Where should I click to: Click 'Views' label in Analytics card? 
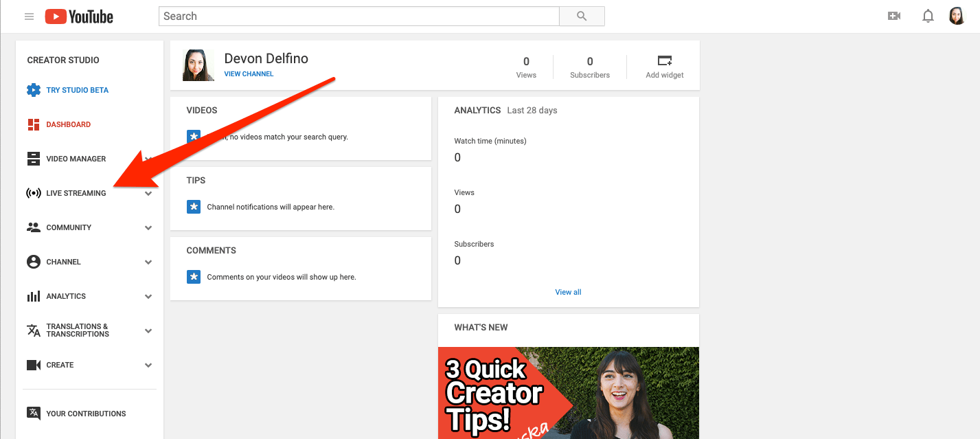(x=465, y=192)
